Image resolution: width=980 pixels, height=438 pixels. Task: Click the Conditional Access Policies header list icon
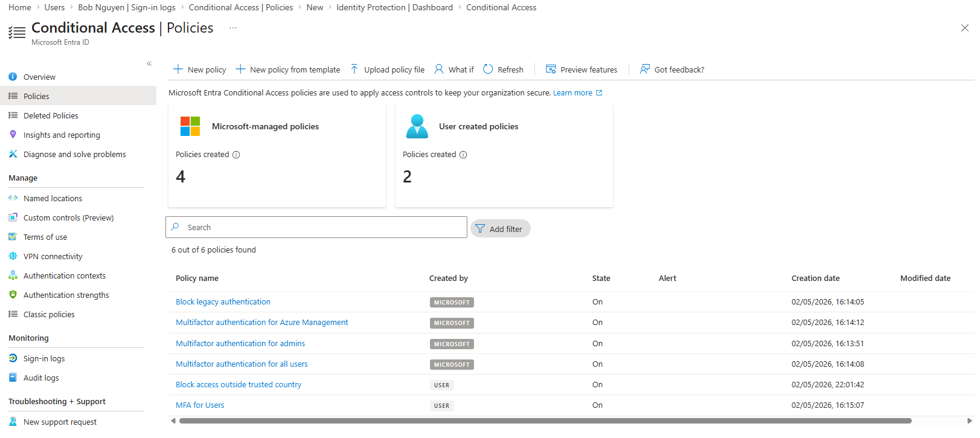coord(17,33)
